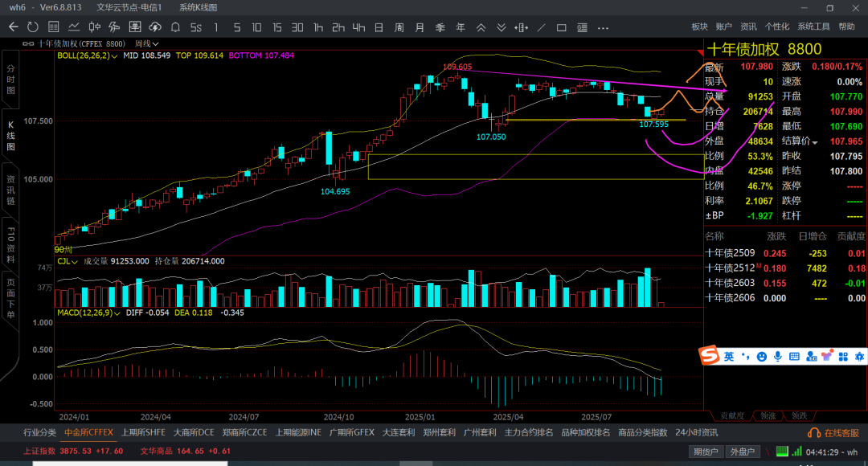The image size is (868, 466).
Task: Select the weekly (周) period
Action: (x=399, y=27)
